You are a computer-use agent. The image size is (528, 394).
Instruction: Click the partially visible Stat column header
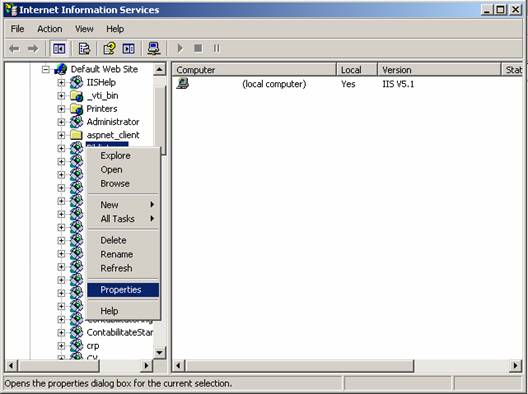pyautogui.click(x=512, y=70)
